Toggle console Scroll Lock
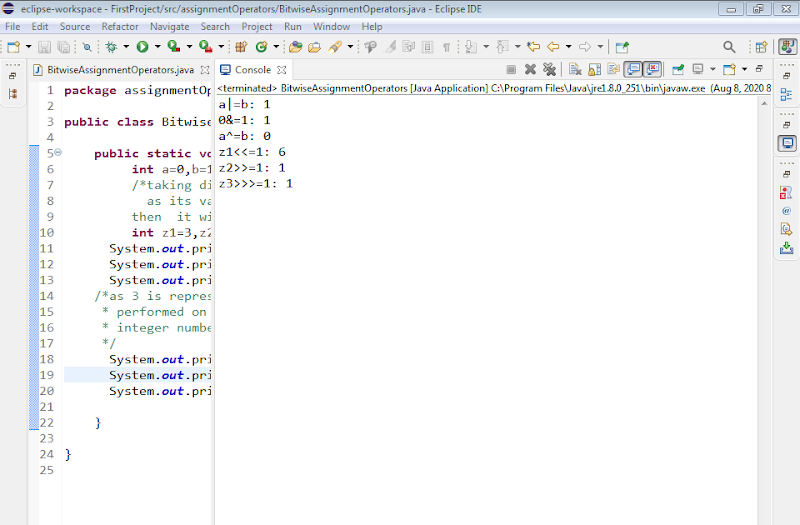 click(594, 69)
